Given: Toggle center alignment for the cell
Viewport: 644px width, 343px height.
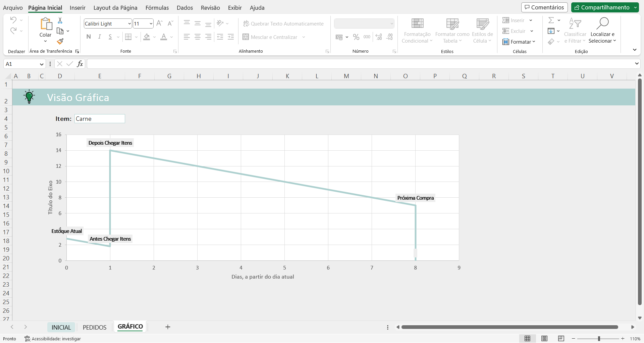Looking at the screenshot, I should pyautogui.click(x=198, y=37).
